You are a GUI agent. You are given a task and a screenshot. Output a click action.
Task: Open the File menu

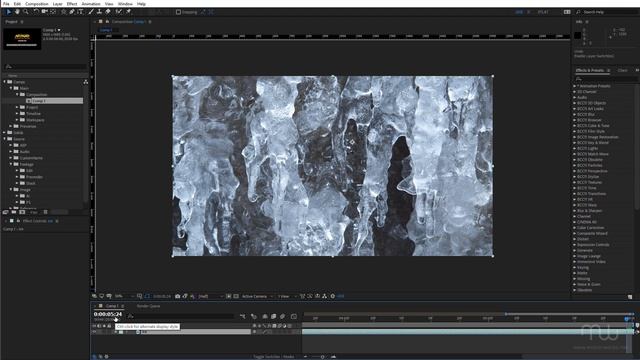(6, 4)
